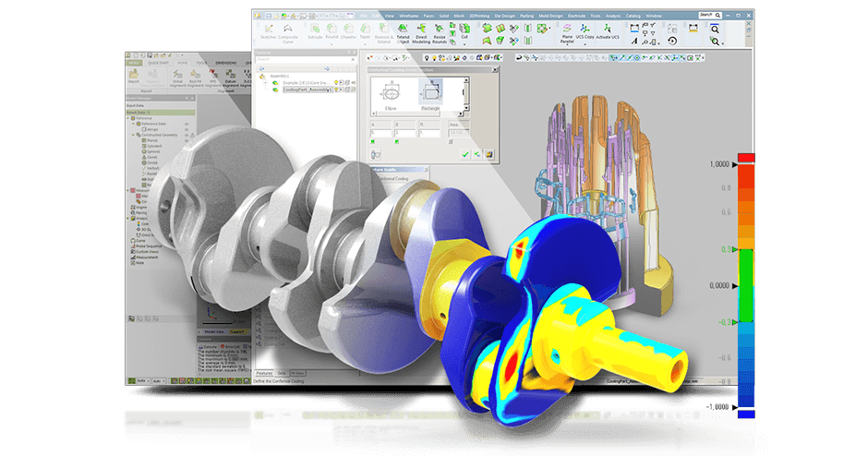Toggle lightbulb visibility for CoolingPart_Assembly
Screen dimensions: 868x456
pyautogui.click(x=334, y=90)
